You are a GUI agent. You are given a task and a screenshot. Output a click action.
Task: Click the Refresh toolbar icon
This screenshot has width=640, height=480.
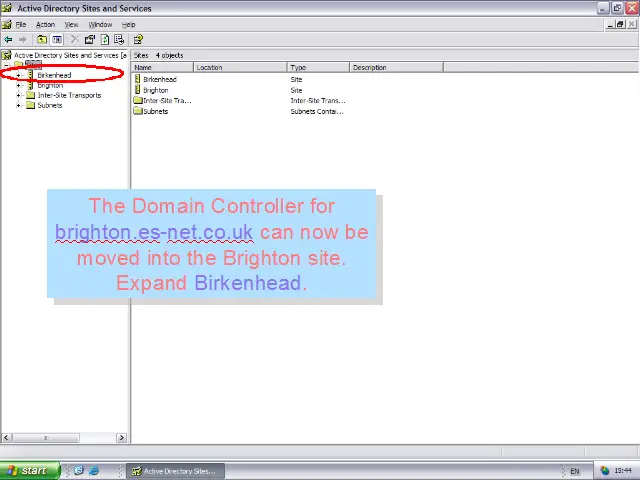click(105, 40)
